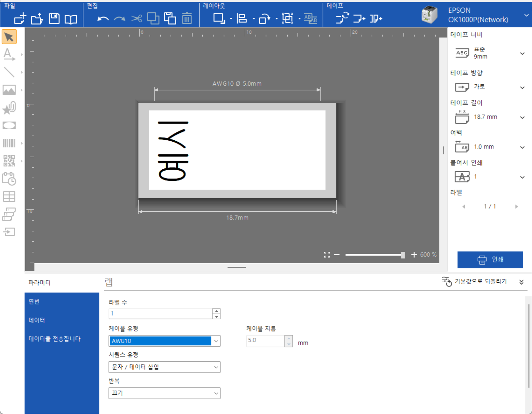Go to the previous label arrow
532x414 pixels.
point(464,207)
